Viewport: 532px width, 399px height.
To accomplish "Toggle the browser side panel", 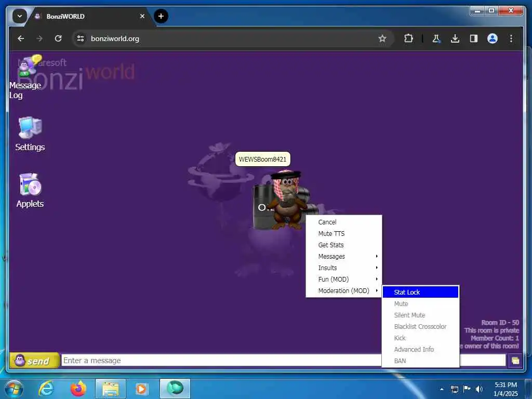I will click(x=474, y=38).
